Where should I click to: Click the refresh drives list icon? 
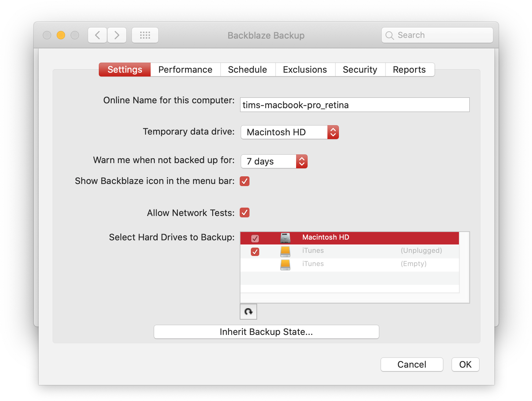click(248, 312)
